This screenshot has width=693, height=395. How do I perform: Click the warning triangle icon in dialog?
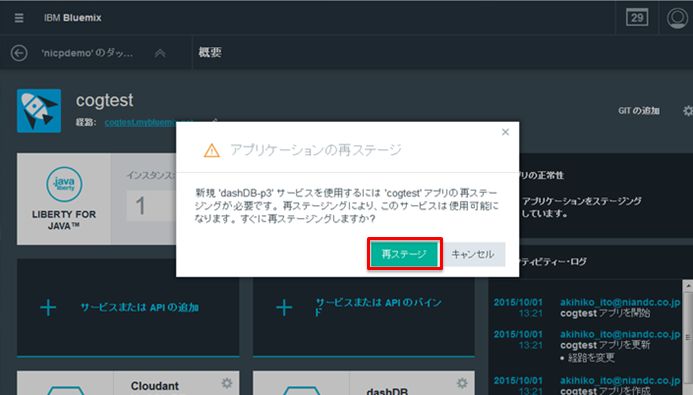click(212, 151)
